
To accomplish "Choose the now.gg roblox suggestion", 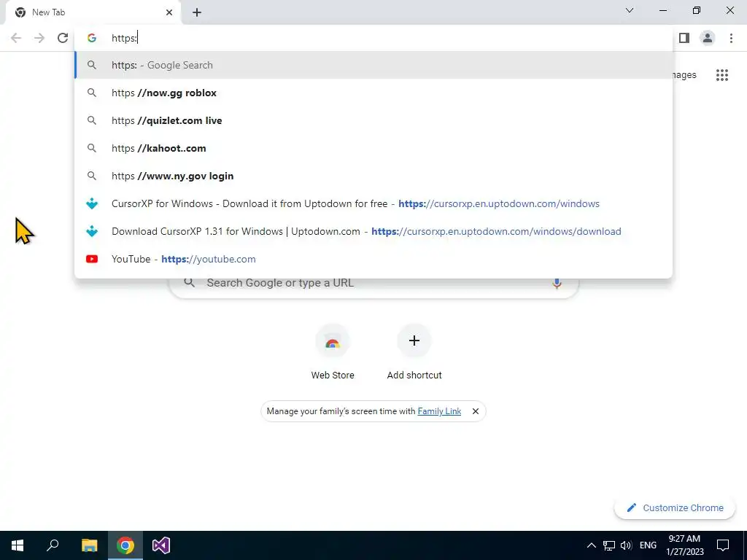I will point(373,93).
